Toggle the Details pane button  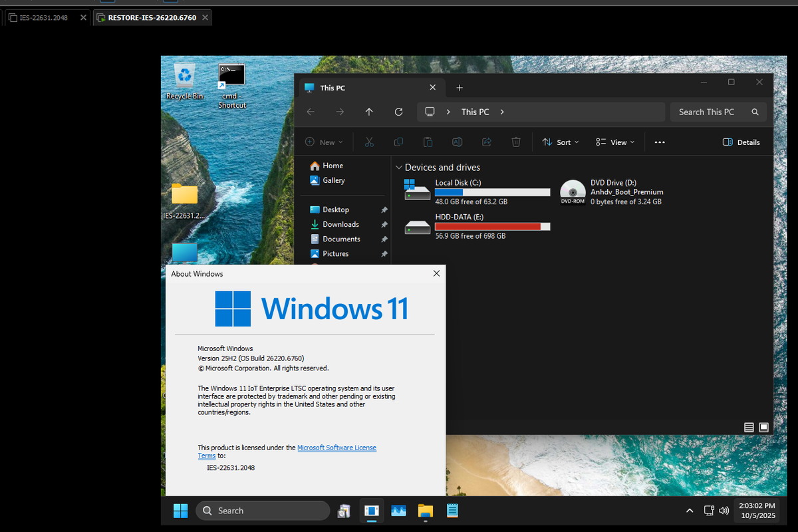(741, 142)
